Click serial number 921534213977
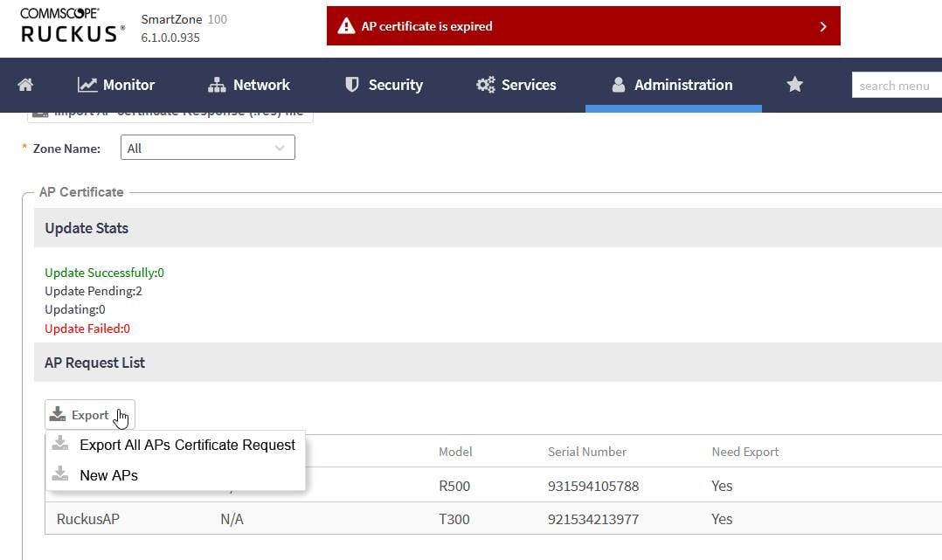Image resolution: width=942 pixels, height=560 pixels. pos(593,519)
